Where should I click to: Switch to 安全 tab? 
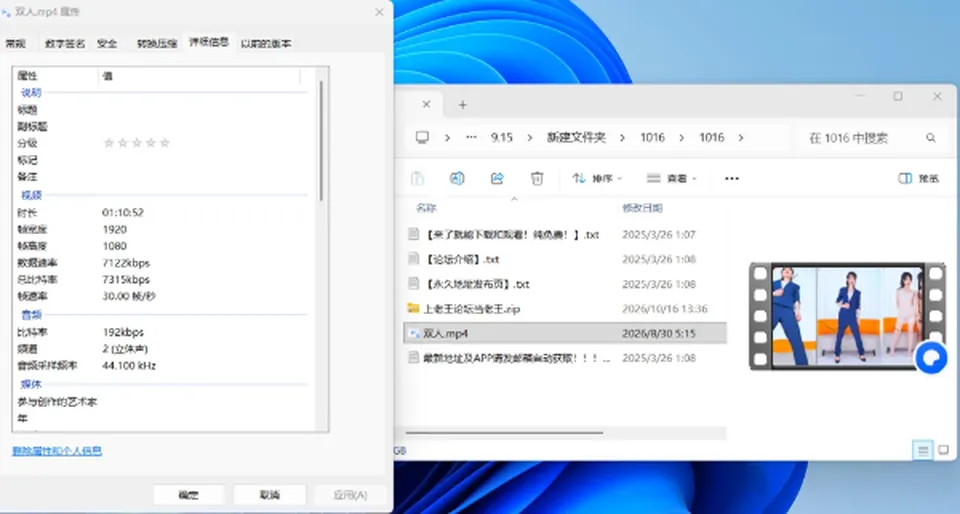pyautogui.click(x=107, y=43)
